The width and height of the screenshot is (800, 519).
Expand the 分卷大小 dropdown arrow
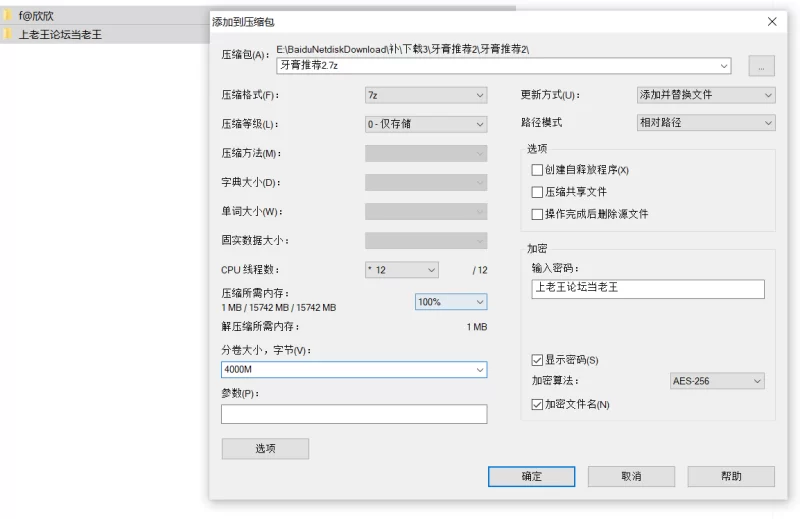480,369
